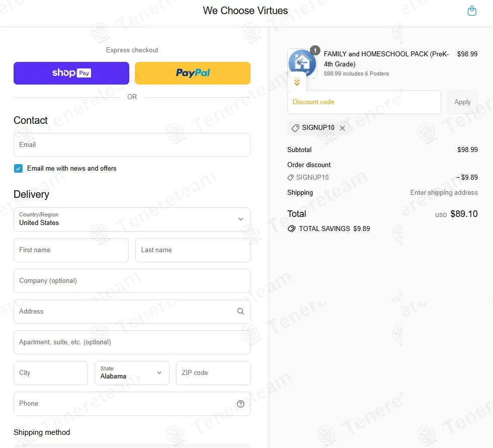Image resolution: width=493 pixels, height=448 pixels.
Task: Expand product details with double chevron icon
Action: coord(297,82)
